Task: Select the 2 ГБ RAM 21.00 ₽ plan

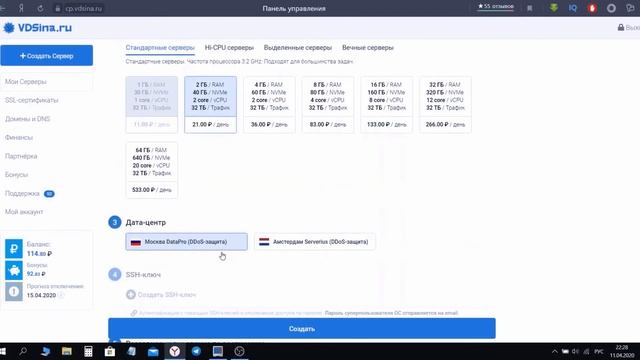Action: [x=210, y=104]
